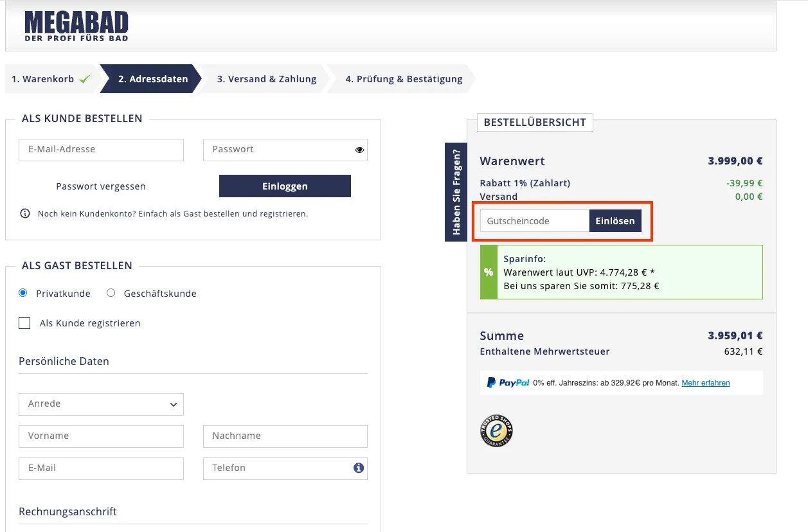Open the Passwort vergessen link
The width and height of the screenshot is (808, 532).
(100, 186)
